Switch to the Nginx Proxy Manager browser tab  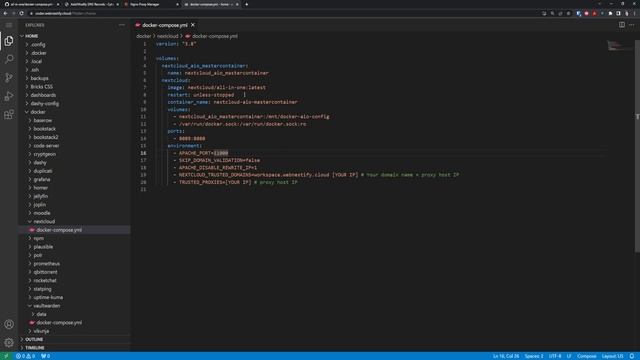pos(151,4)
